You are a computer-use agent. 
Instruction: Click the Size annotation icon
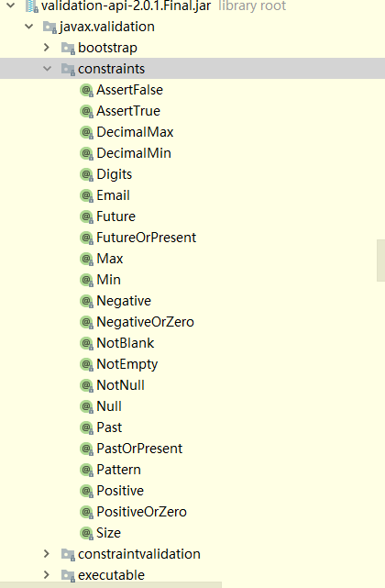coord(86,533)
